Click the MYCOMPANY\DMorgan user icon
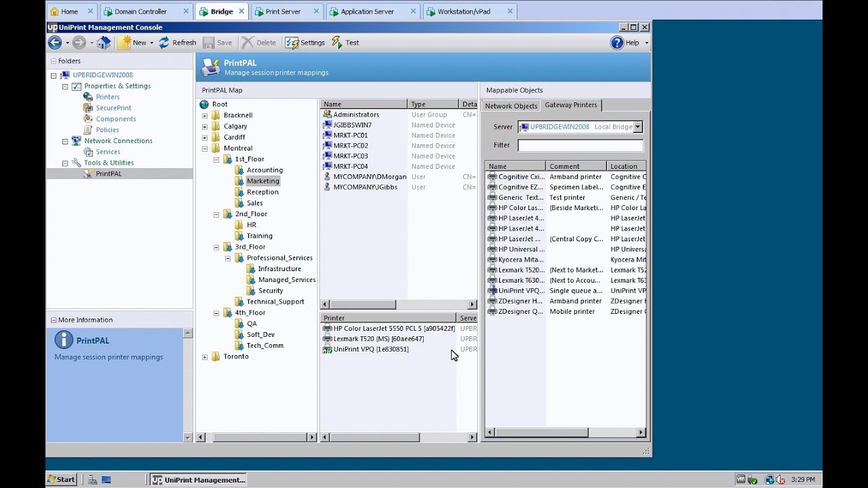Screen dimensions: 868x488 [328, 177]
